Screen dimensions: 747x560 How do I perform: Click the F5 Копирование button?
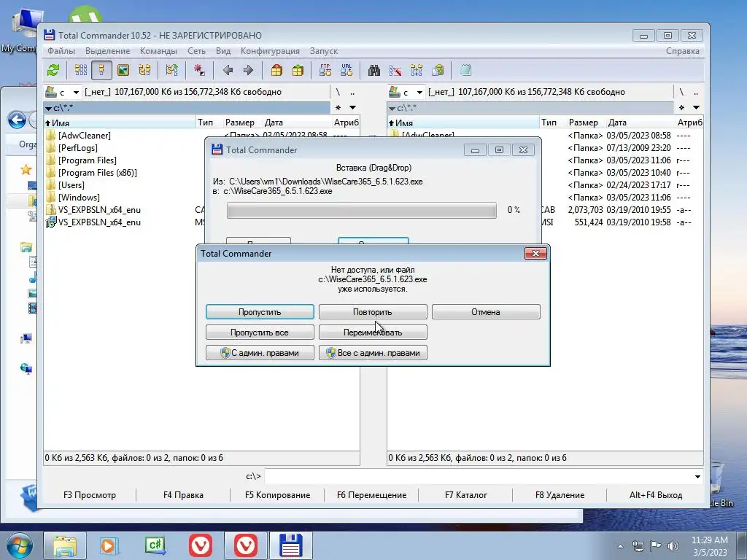(278, 495)
